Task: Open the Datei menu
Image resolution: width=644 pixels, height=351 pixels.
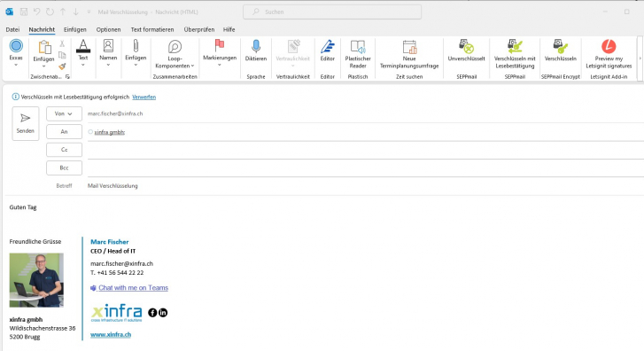Action: (12, 29)
